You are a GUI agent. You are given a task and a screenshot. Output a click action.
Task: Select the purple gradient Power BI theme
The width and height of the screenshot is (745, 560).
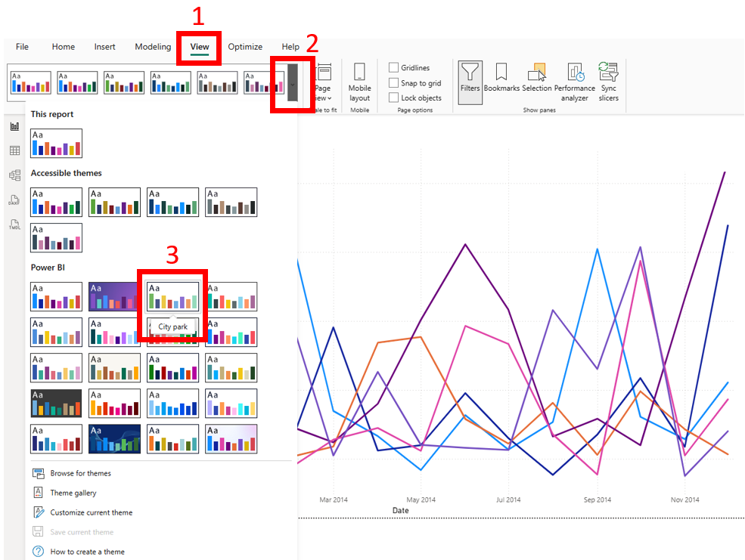point(114,296)
